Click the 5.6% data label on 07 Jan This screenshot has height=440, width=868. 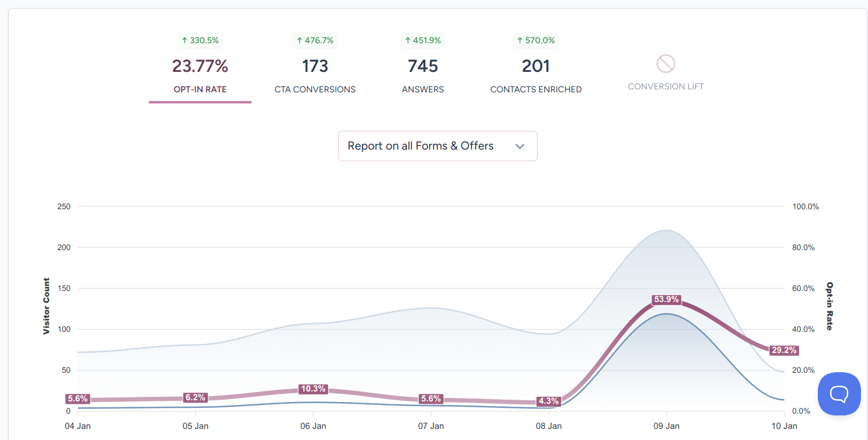point(431,399)
